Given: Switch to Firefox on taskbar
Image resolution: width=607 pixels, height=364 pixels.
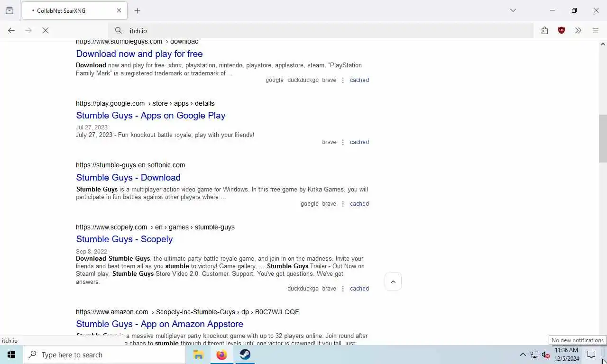Looking at the screenshot, I should 221,355.
